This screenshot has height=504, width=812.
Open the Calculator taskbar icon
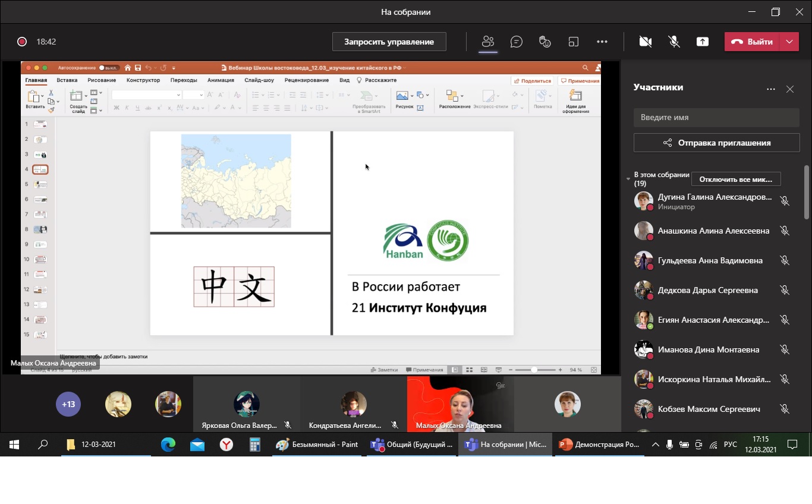coord(255,445)
